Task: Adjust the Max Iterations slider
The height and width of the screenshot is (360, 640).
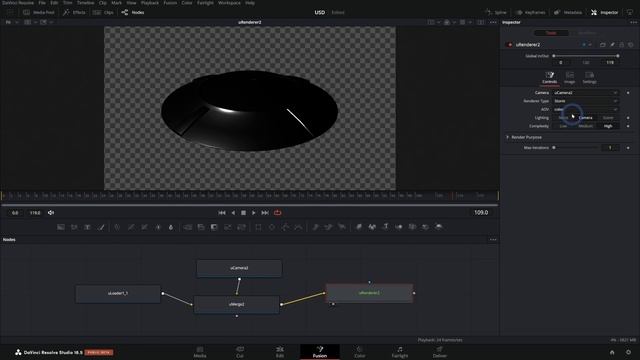Action: click(576, 148)
